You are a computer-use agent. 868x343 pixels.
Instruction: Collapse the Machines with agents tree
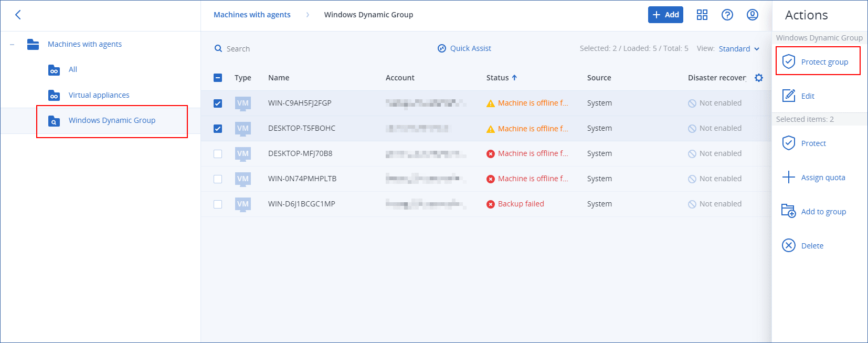12,45
